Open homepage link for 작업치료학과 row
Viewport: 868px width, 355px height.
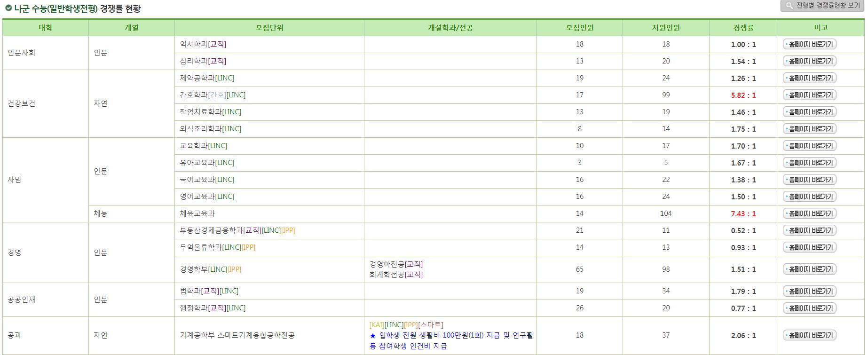(x=809, y=112)
